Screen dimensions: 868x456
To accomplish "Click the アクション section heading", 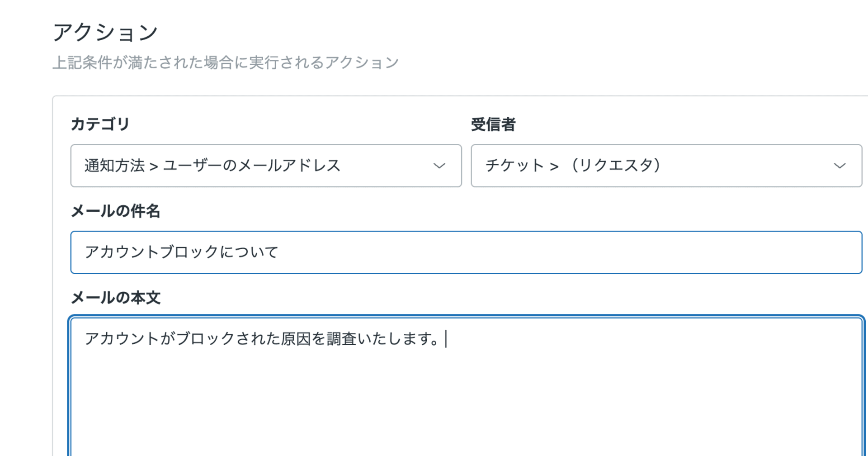I will coord(105,33).
